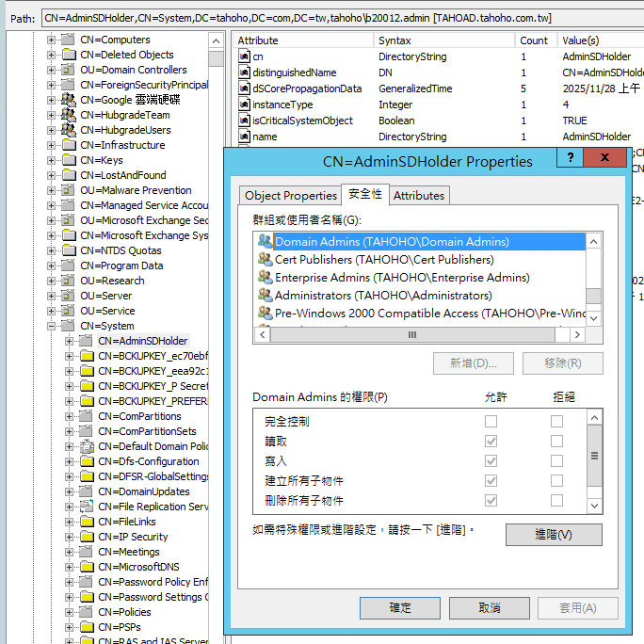
Task: Expand the CN=MicrosoftDNS tree node
Action: [x=69, y=567]
